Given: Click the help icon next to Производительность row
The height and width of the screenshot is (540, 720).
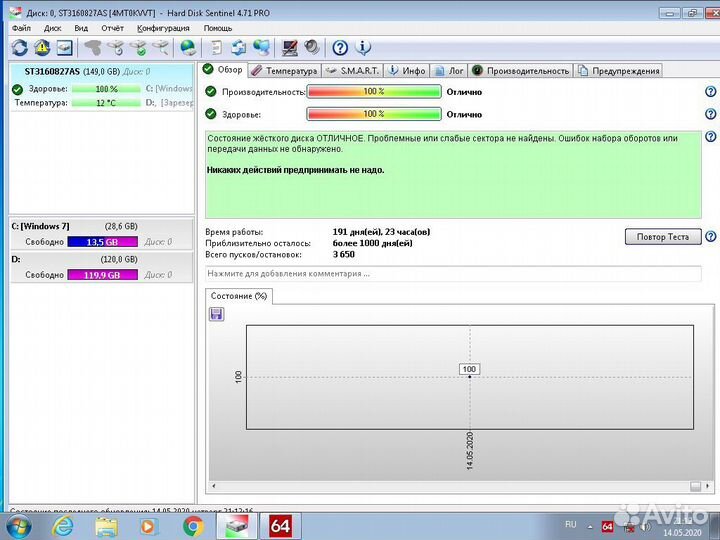Looking at the screenshot, I should coord(710,91).
